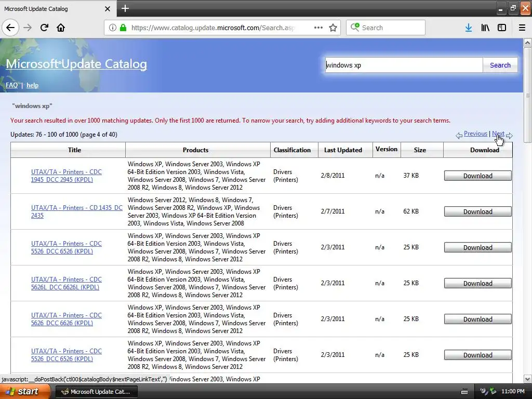532x399 pixels.
Task: Sort by Version column header
Action: point(387,149)
